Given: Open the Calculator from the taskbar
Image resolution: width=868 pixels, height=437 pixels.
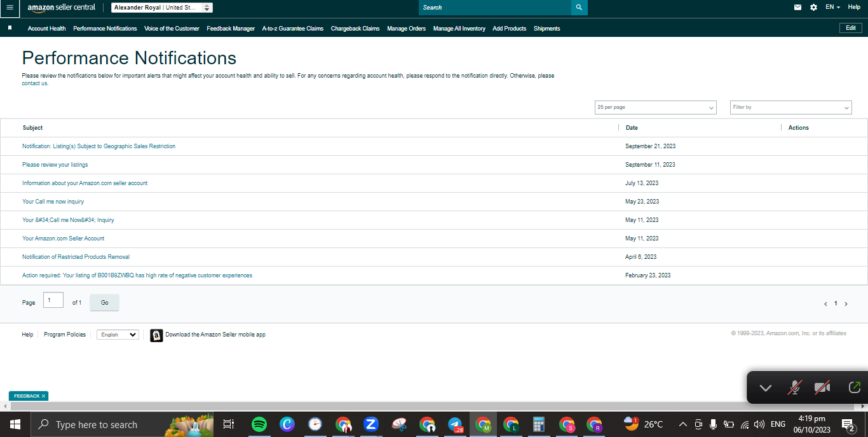Looking at the screenshot, I should point(539,424).
